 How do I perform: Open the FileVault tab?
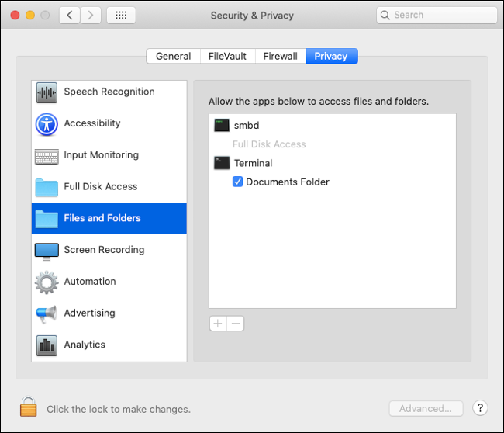click(x=227, y=56)
